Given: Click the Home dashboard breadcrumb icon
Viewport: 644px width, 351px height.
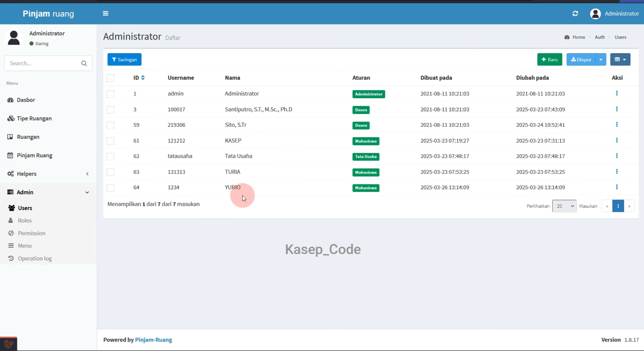Looking at the screenshot, I should click(567, 37).
